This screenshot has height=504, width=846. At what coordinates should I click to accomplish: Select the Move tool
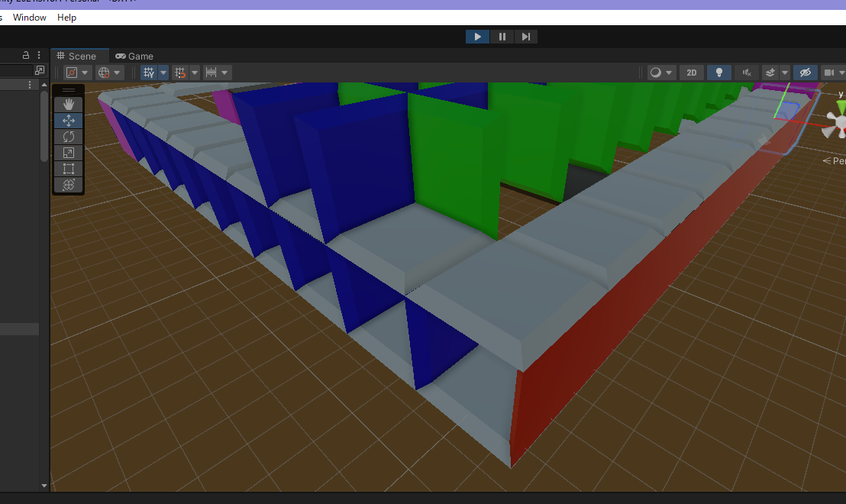pyautogui.click(x=68, y=121)
